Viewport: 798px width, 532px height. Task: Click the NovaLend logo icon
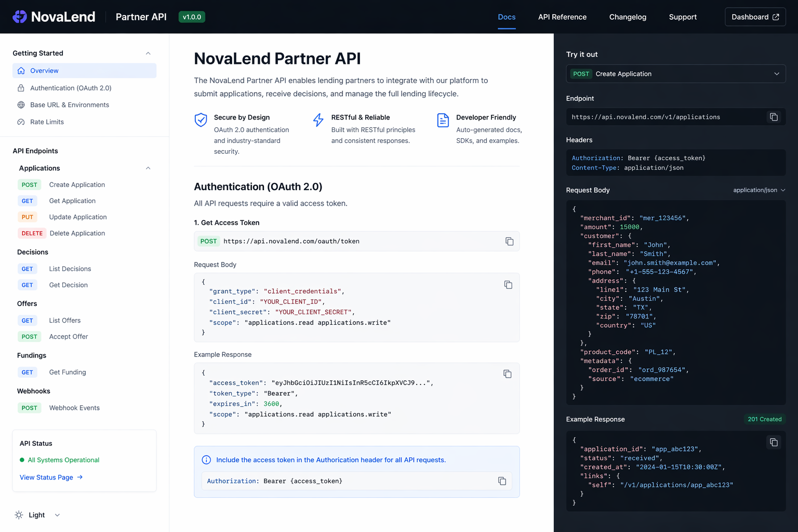(19, 16)
